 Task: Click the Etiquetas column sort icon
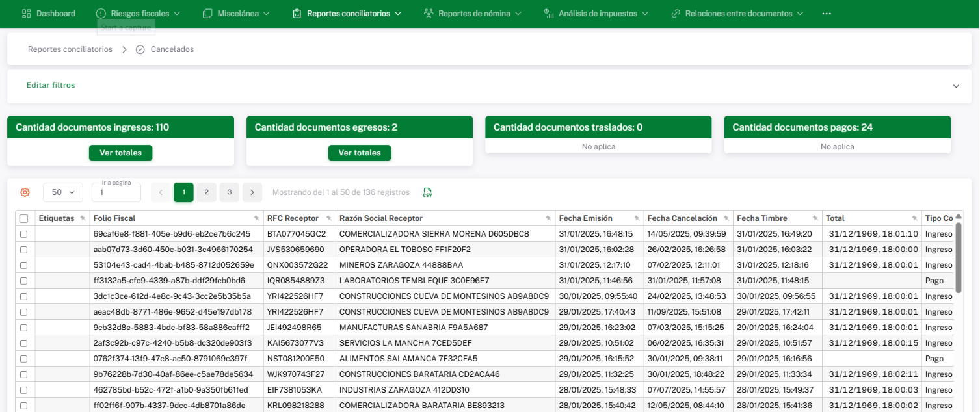click(x=83, y=218)
